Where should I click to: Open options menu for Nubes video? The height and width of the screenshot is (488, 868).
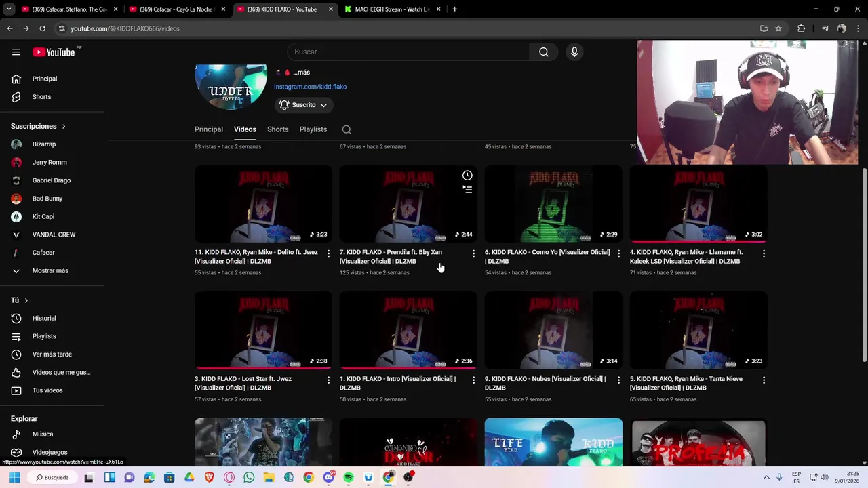(x=618, y=380)
